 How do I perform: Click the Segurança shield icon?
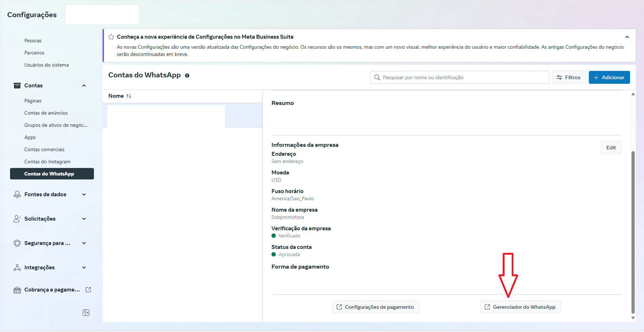tap(17, 243)
